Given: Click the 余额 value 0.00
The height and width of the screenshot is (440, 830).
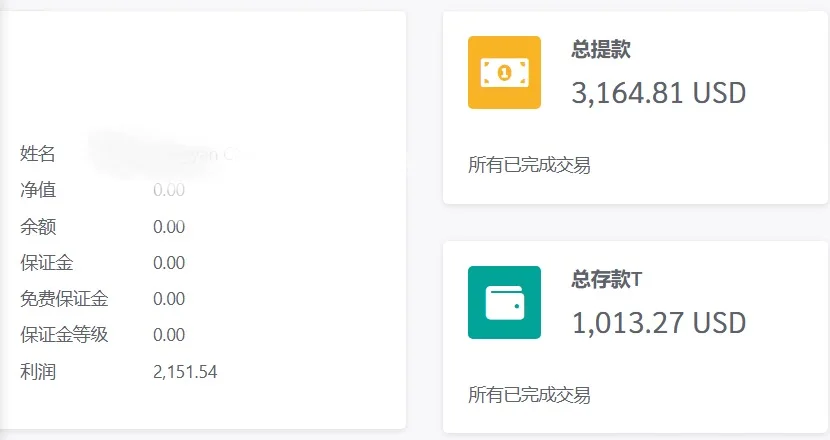Looking at the screenshot, I should click(169, 227).
